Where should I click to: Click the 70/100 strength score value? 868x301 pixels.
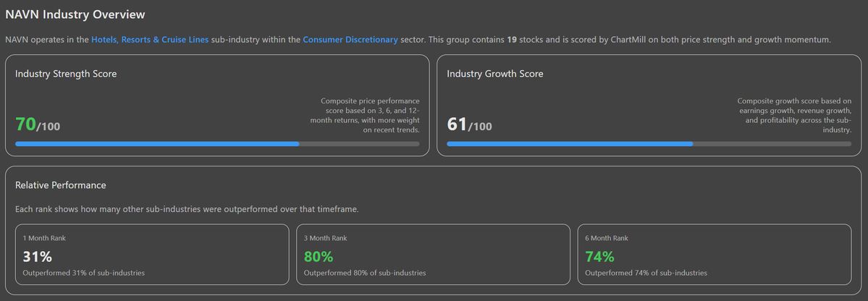tap(38, 124)
